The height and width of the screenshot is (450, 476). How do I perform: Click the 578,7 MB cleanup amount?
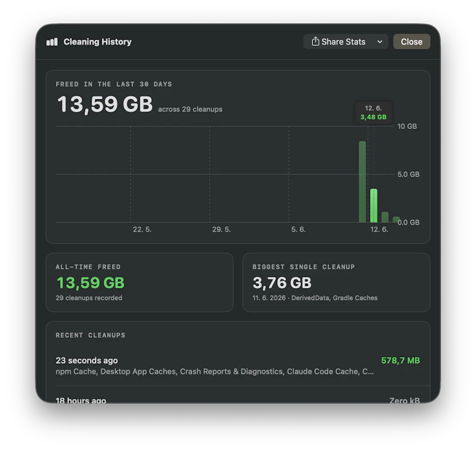(400, 360)
